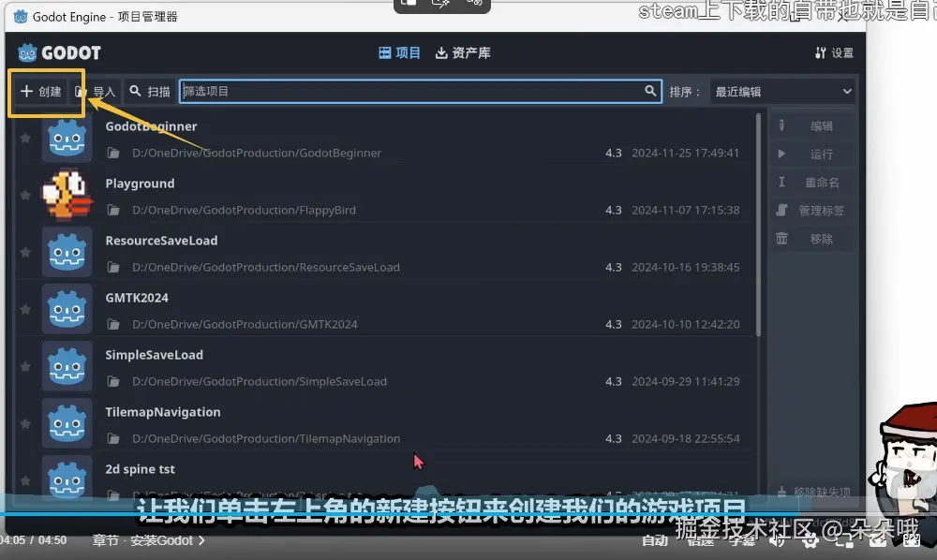Star the GMTK2024 project
937x560 pixels.
25,309
